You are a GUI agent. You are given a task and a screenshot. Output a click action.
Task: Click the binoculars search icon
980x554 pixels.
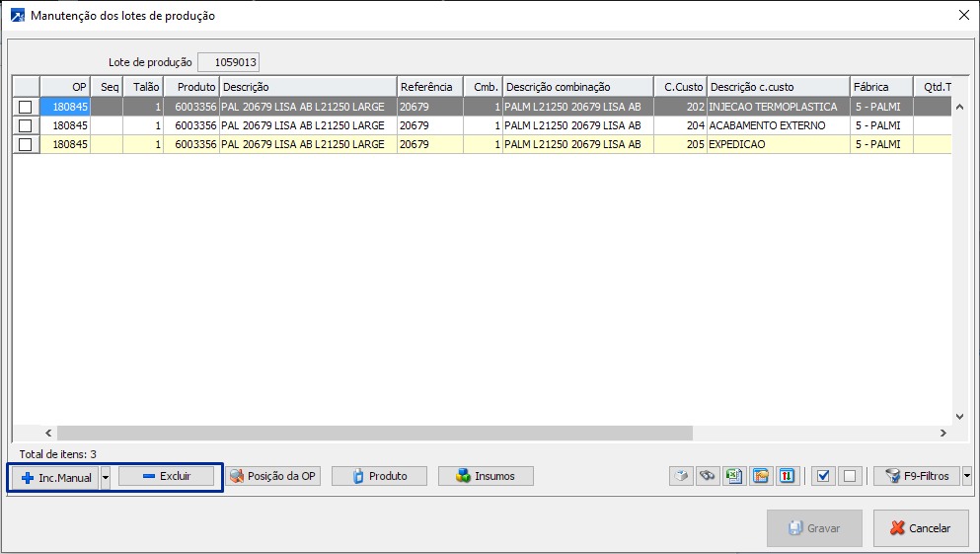[708, 476]
